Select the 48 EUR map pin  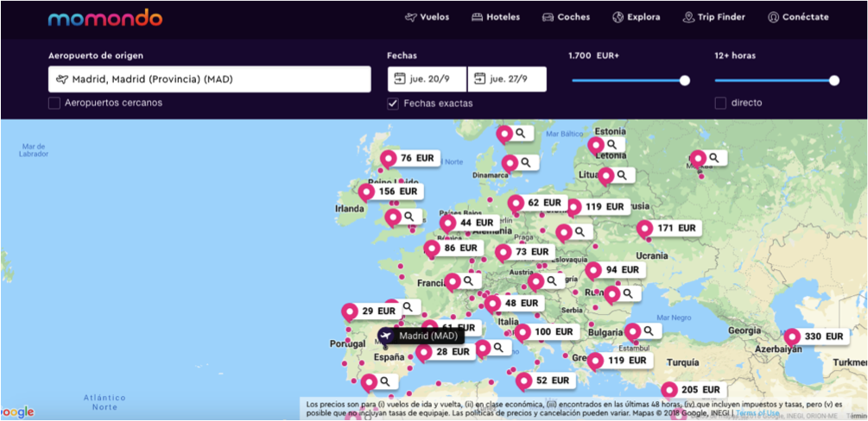[514, 303]
